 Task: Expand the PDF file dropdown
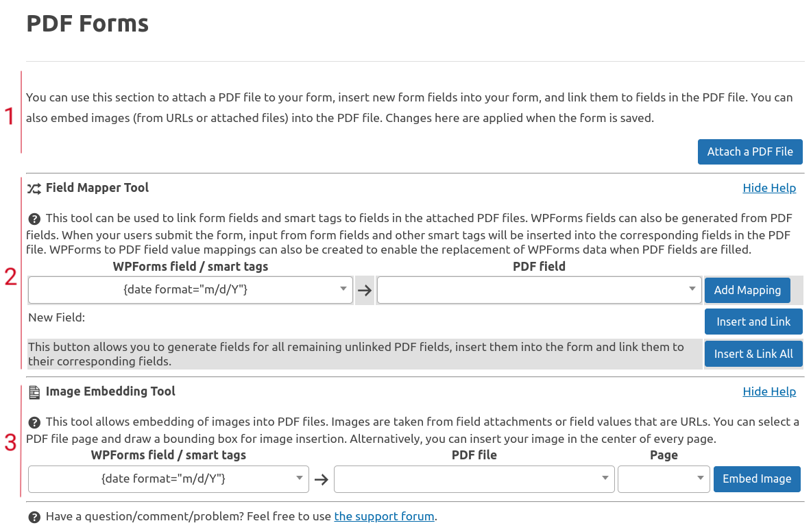point(474,479)
